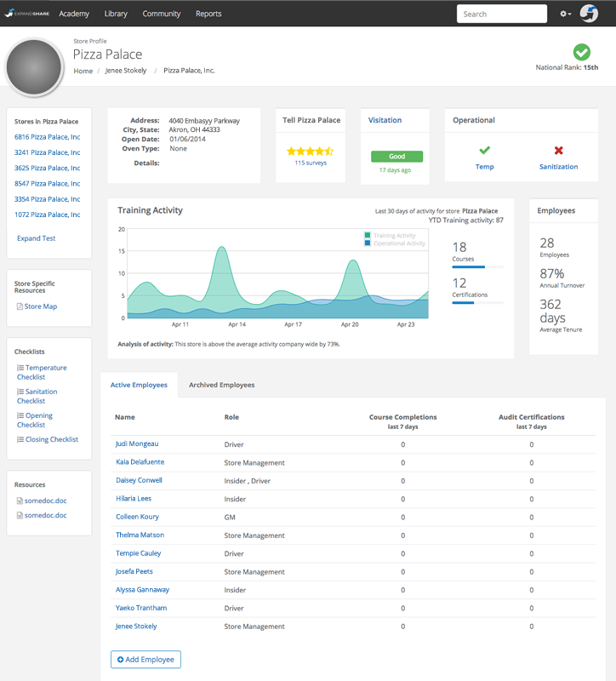The image size is (616, 681).
Task: Open the Library menu
Action: (116, 14)
